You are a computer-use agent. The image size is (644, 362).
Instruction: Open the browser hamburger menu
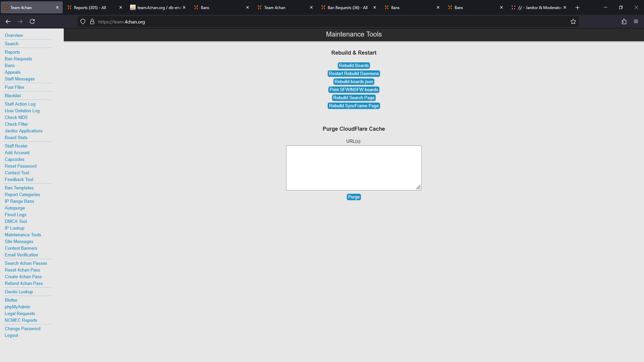click(x=636, y=21)
